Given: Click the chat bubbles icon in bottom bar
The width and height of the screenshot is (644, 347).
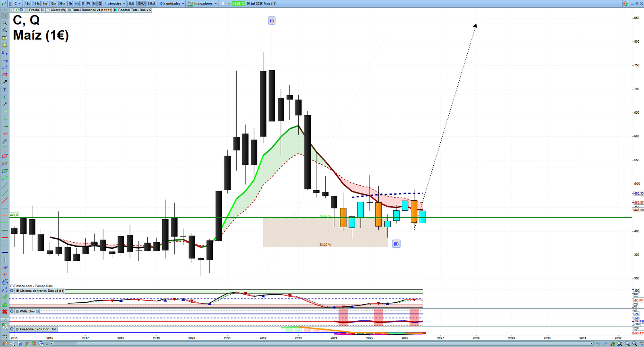Looking at the screenshot, I should [x=20, y=344].
